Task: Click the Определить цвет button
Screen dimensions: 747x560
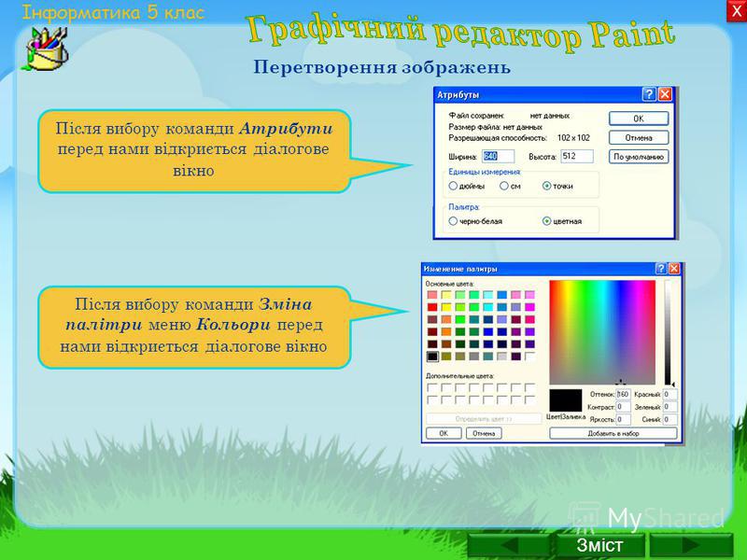Action: [x=484, y=419]
